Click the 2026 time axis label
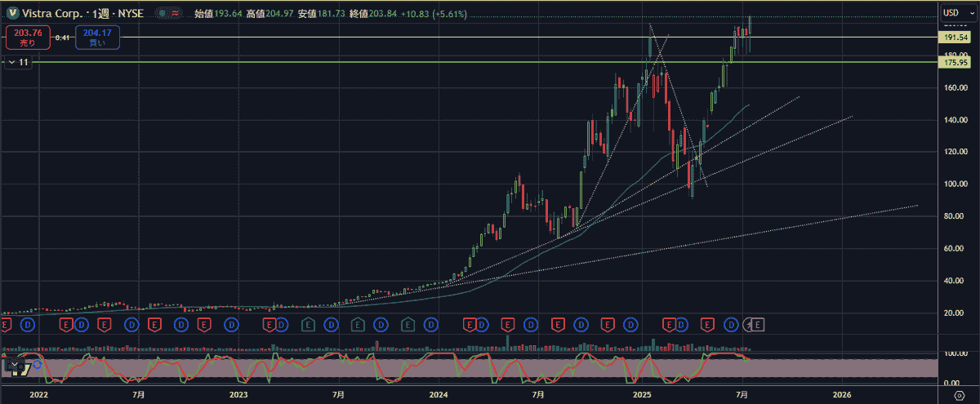Viewport: 980px width, 404px height. point(842,394)
